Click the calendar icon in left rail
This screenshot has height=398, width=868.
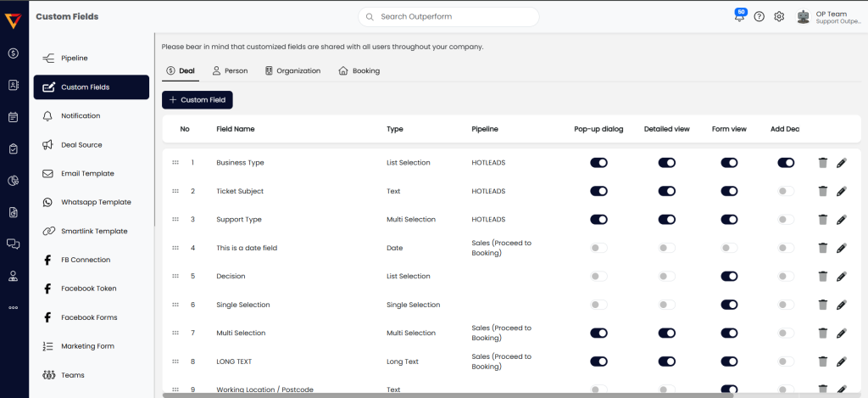13,117
